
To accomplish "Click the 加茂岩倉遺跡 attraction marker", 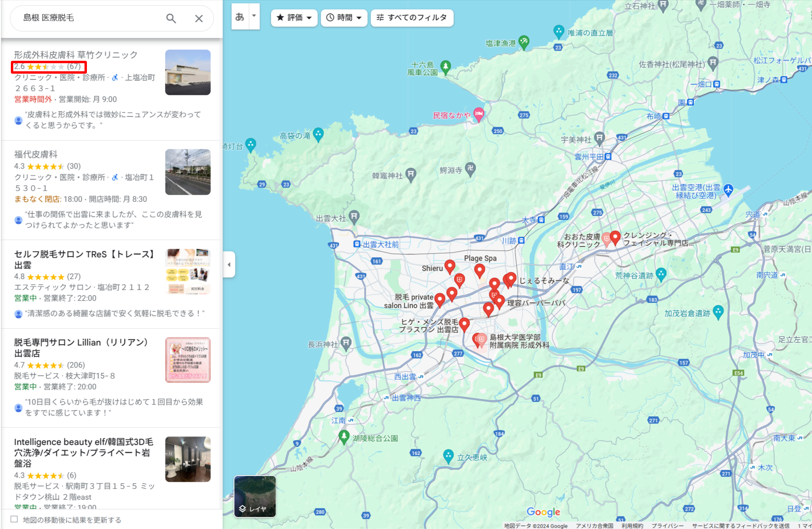I will 718,312.
